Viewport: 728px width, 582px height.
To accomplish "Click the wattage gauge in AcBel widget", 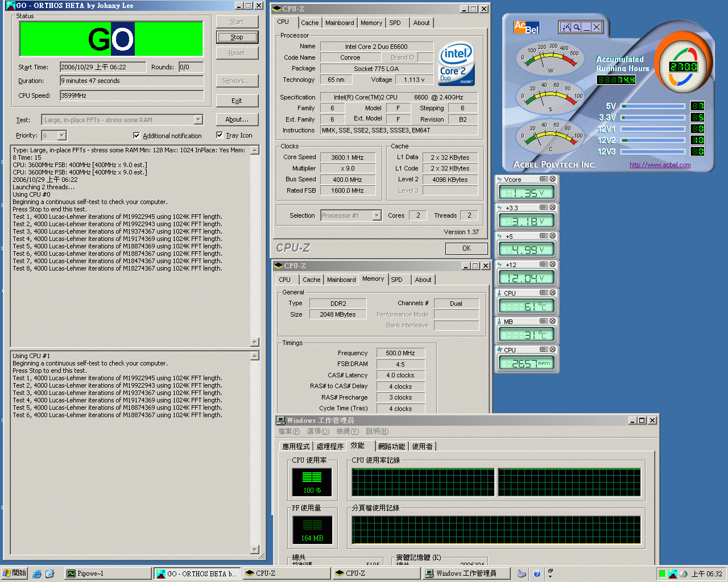I will 550,59.
